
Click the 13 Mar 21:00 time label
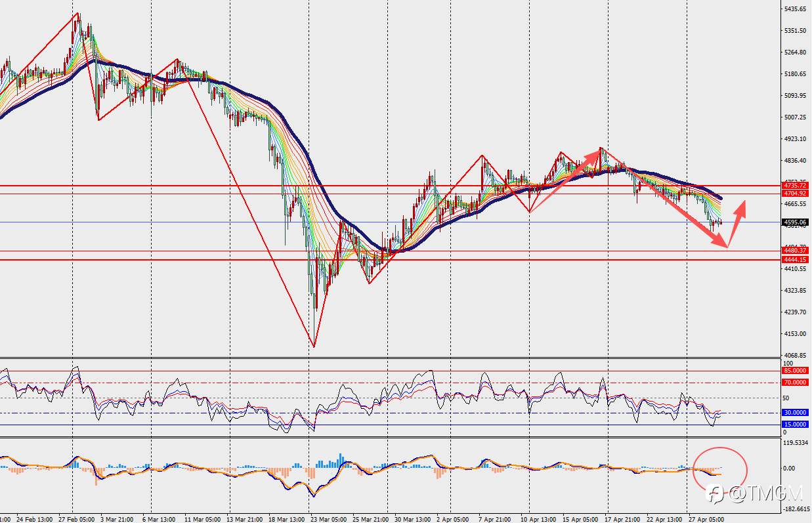click(244, 519)
